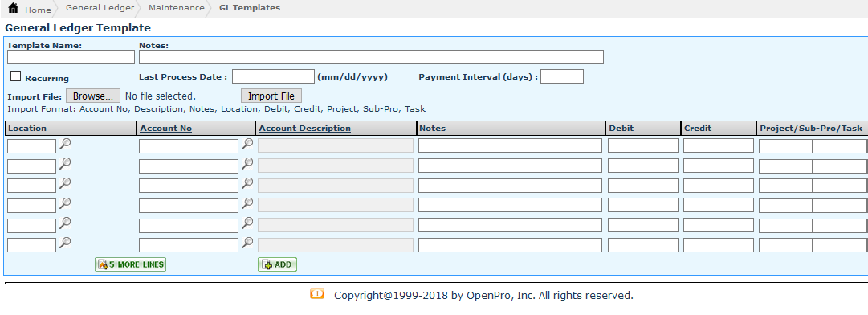868x315 pixels.
Task: Click the green Add button
Action: (x=277, y=264)
